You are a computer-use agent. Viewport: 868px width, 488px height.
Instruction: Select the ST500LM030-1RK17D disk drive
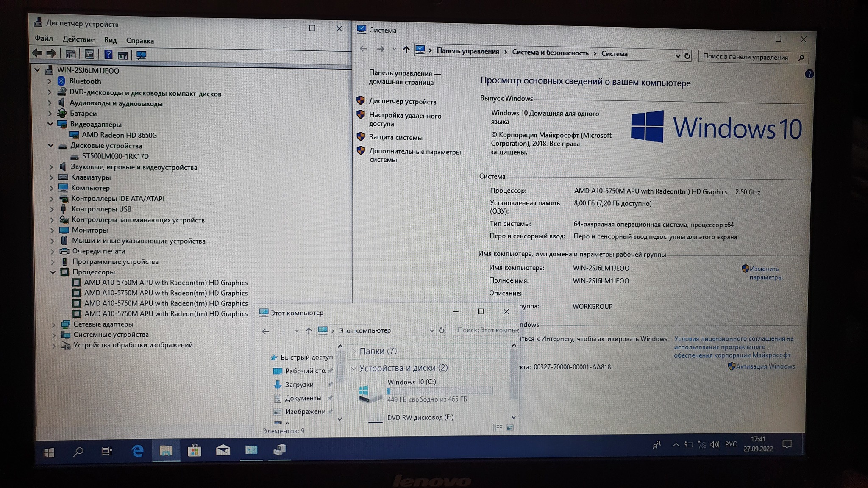tap(115, 156)
